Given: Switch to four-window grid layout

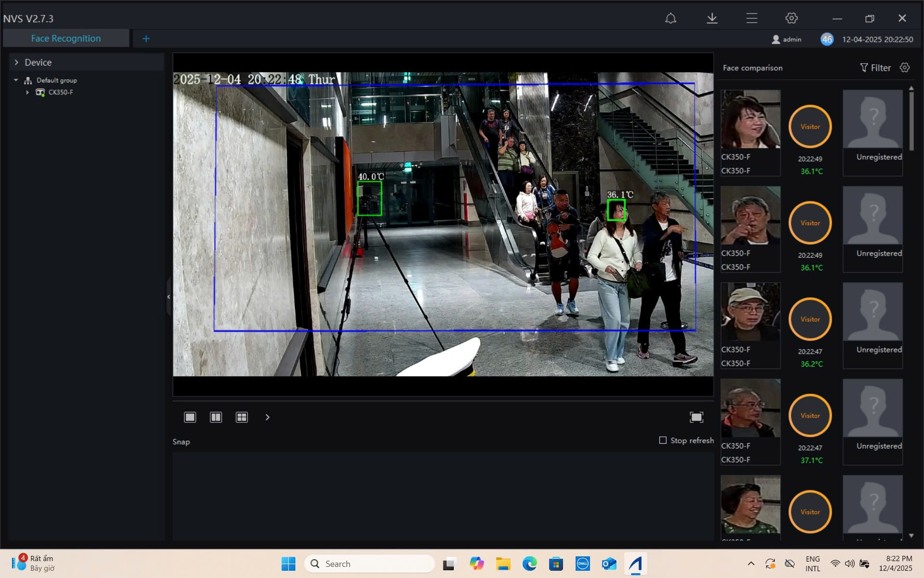Looking at the screenshot, I should click(x=242, y=417).
